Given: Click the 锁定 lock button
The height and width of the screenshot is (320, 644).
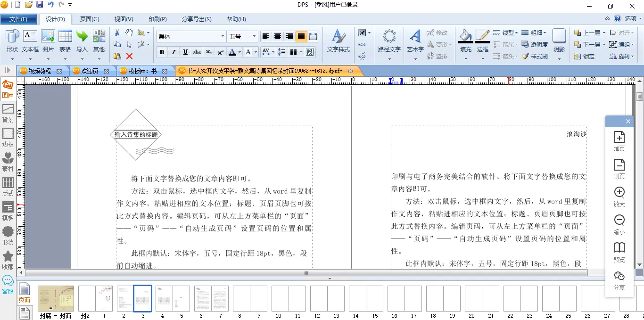Looking at the screenshot, I should [585, 56].
